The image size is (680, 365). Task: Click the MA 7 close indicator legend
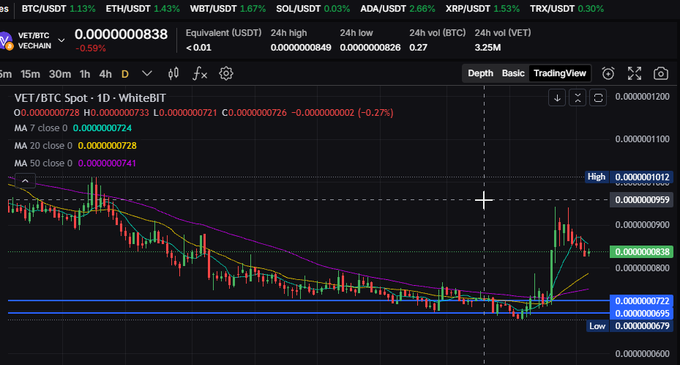(x=73, y=128)
